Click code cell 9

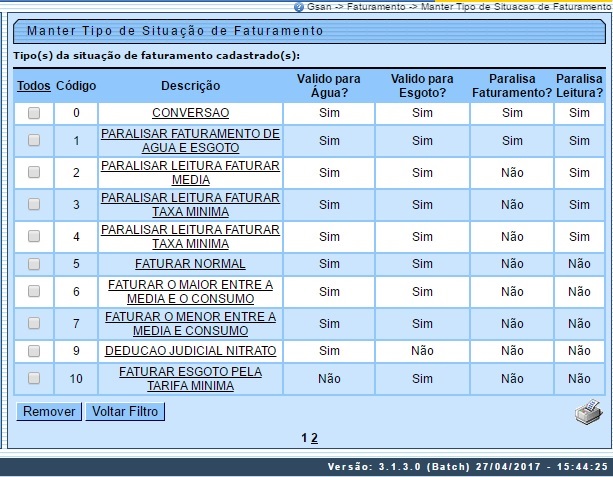[x=76, y=351]
